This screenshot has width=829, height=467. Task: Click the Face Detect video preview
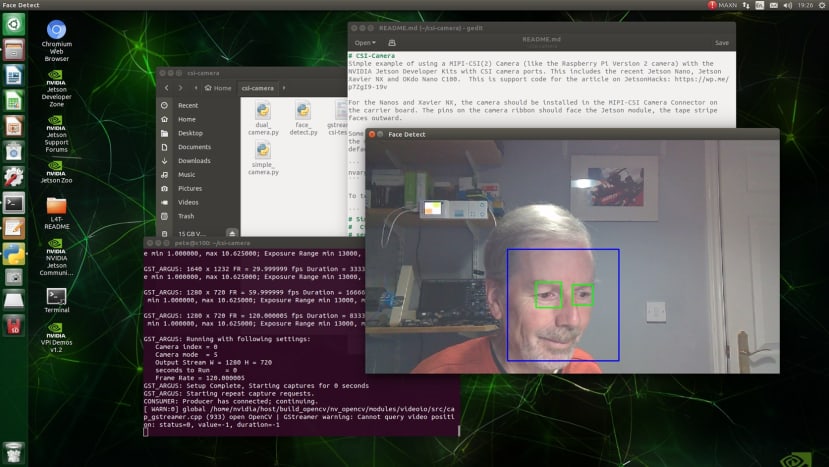pos(572,257)
